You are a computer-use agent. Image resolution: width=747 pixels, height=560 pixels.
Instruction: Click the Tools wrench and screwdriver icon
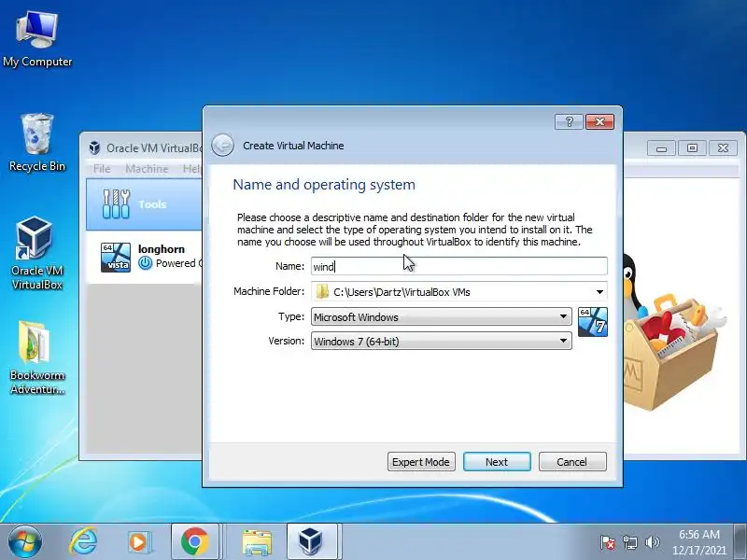116,203
